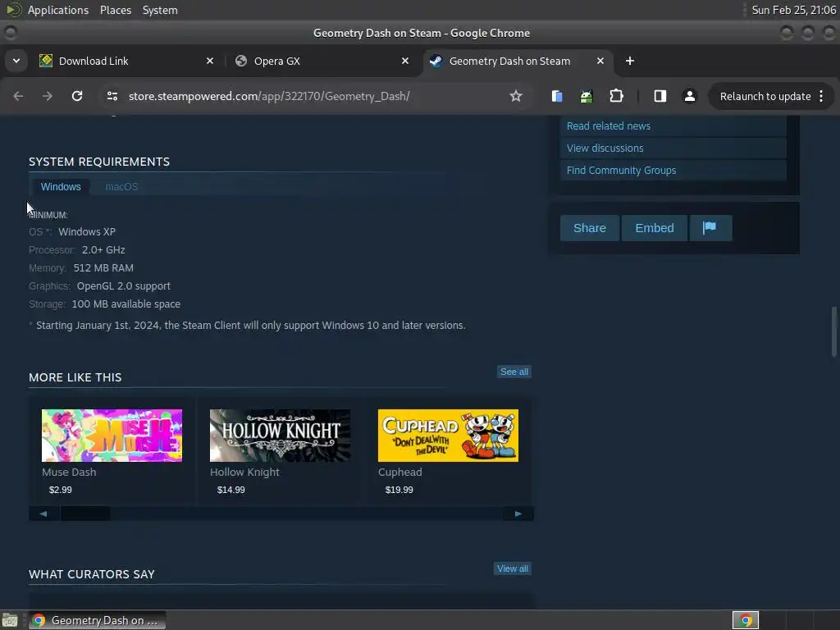Open the Applications menu

coord(58,10)
